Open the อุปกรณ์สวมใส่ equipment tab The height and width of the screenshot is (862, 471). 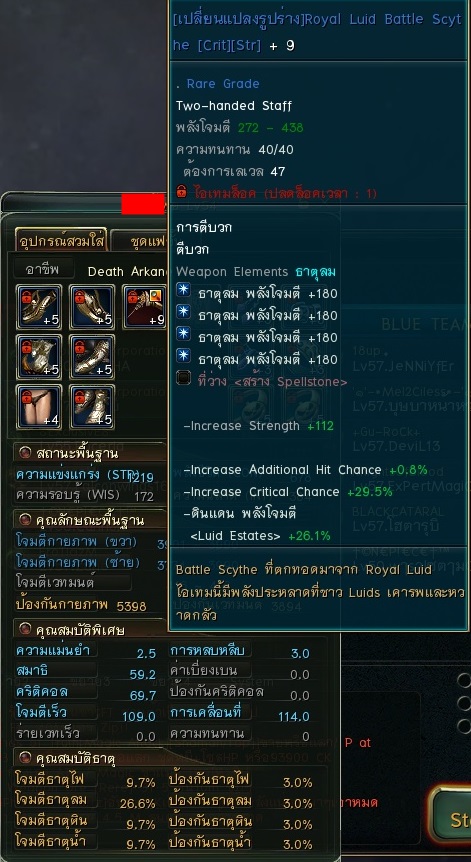tap(61, 240)
